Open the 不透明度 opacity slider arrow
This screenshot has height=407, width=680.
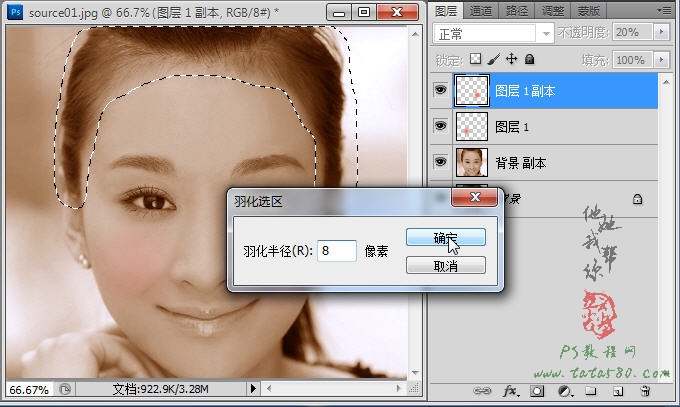(x=662, y=32)
